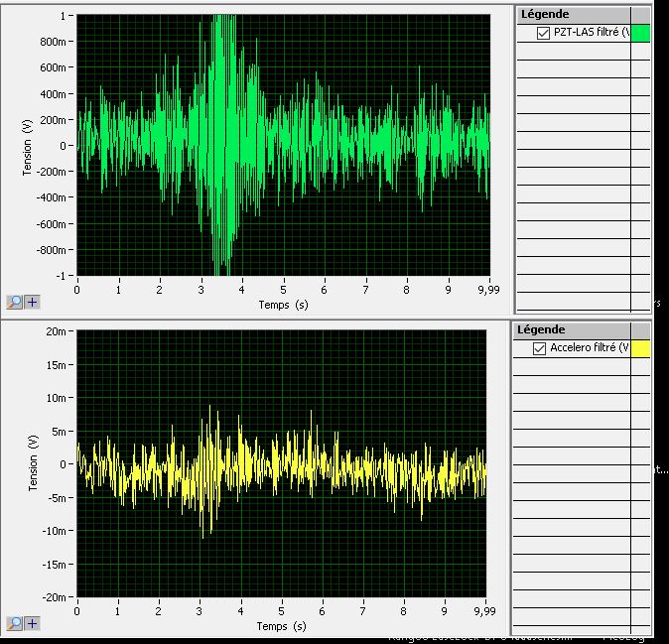The height and width of the screenshot is (644, 669).
Task: Click the Légende header of the top graph
Action: pos(544,14)
